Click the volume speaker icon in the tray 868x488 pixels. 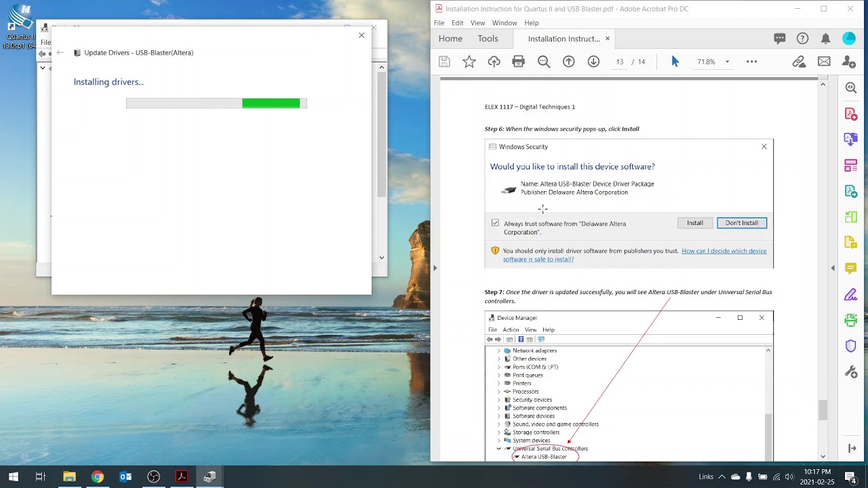click(x=789, y=476)
